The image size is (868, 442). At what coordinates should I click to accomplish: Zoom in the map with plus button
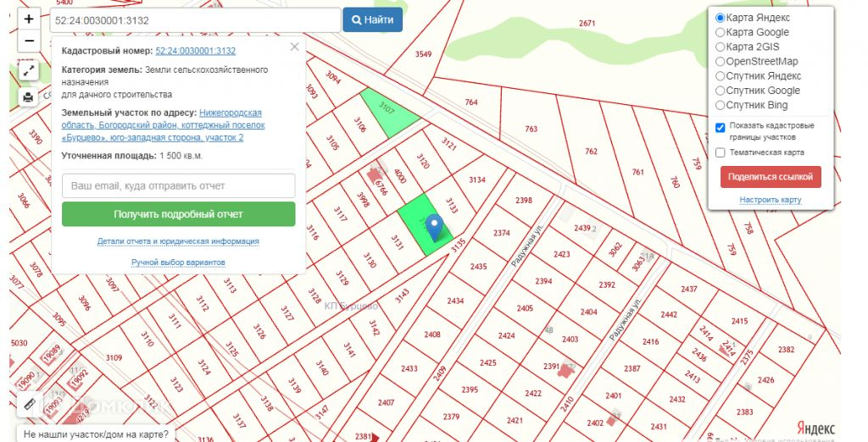point(29,19)
